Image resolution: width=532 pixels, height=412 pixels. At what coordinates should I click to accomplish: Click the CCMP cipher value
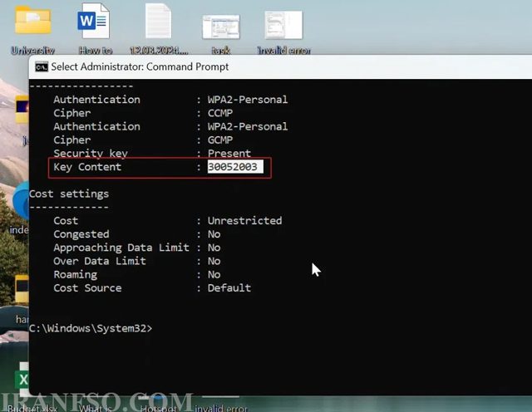220,113
